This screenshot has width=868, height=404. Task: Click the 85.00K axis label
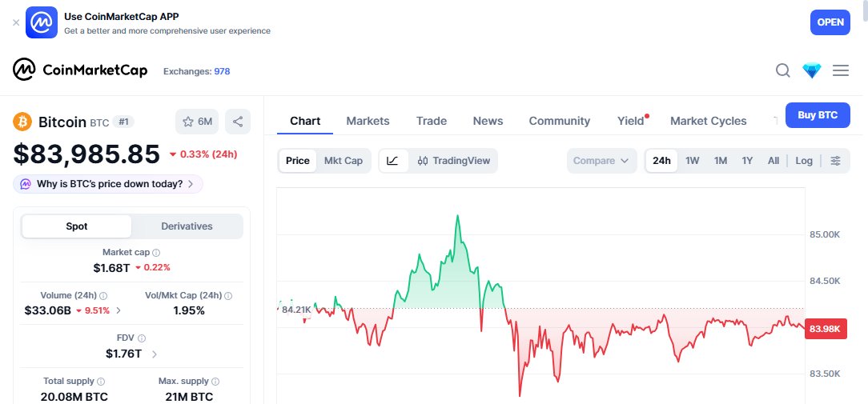825,234
